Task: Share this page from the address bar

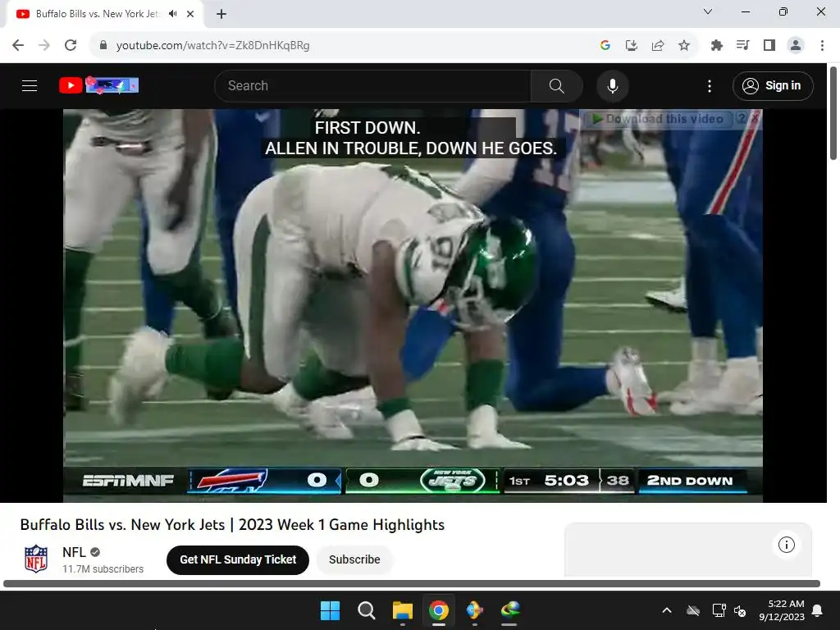Action: point(658,46)
